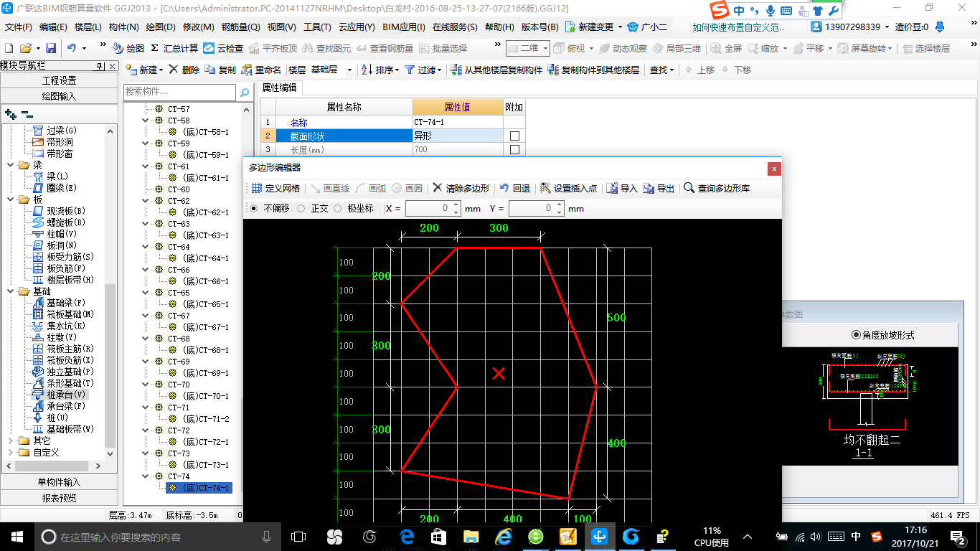Click 绘图输入 navigator button
980x551 pixels.
pos(59,95)
